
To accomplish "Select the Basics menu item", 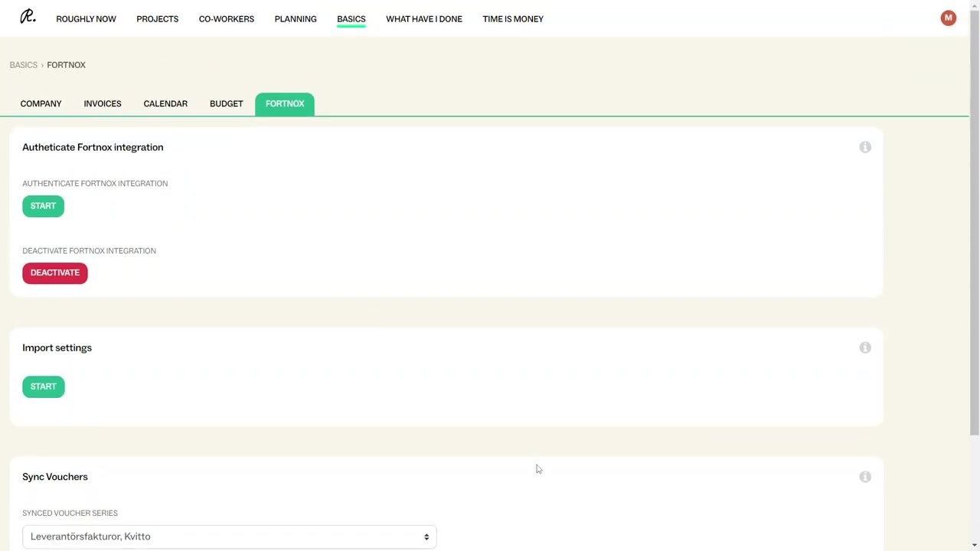I will (351, 19).
